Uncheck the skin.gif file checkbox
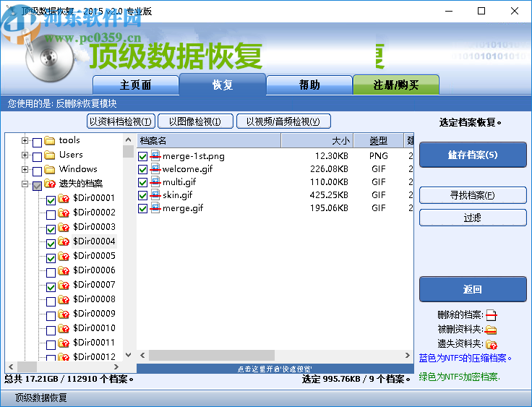Screen dimensions: 532x407 pyautogui.click(x=142, y=195)
